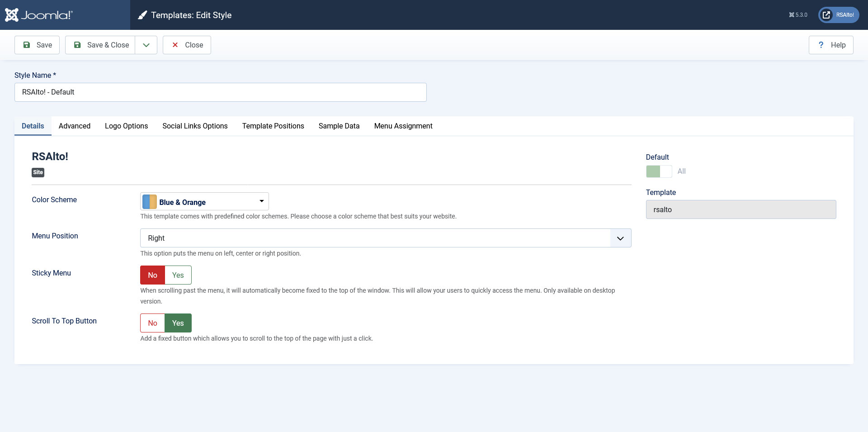
Task: Set Scroll To Top Button to No
Action: point(153,323)
